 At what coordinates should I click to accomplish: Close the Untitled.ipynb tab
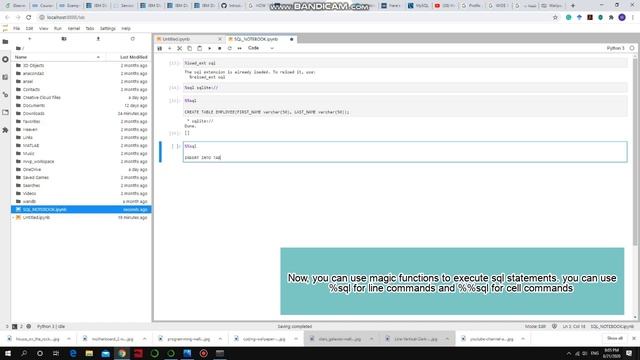point(220,39)
